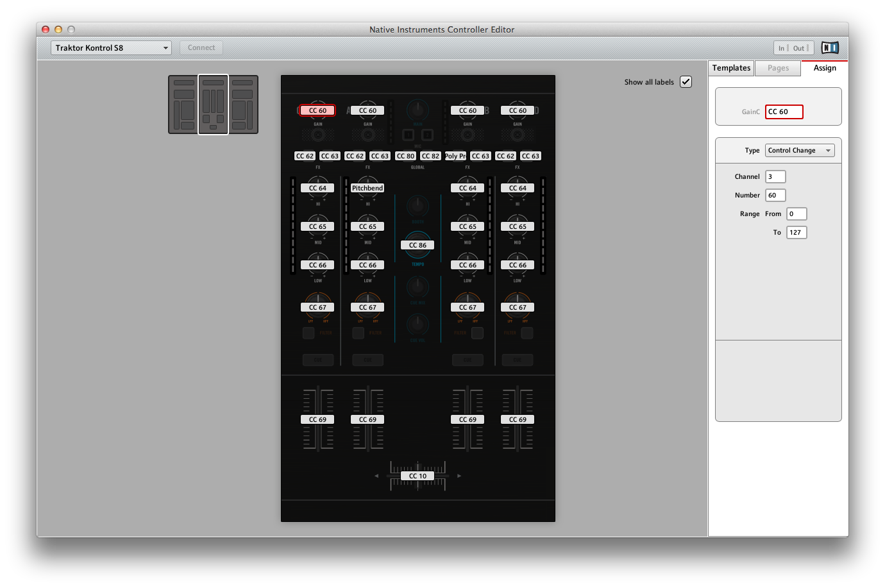Select channel D gain knob
The width and height of the screenshot is (885, 588).
518,110
